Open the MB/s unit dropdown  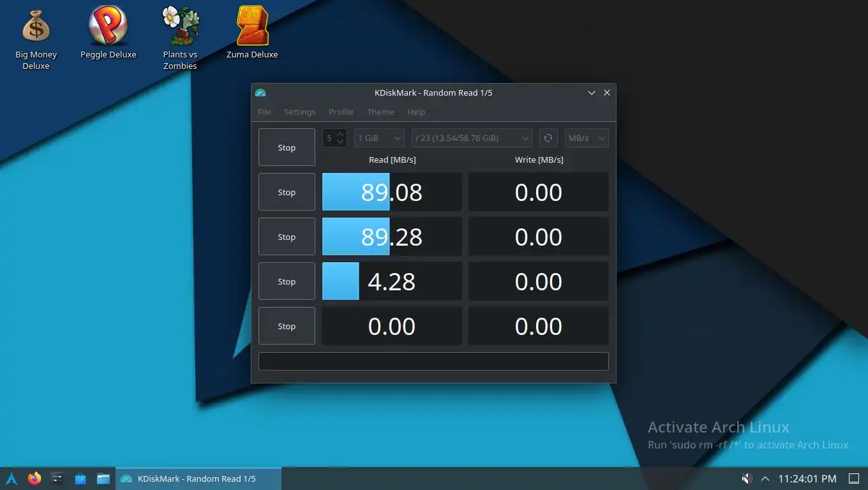(587, 138)
